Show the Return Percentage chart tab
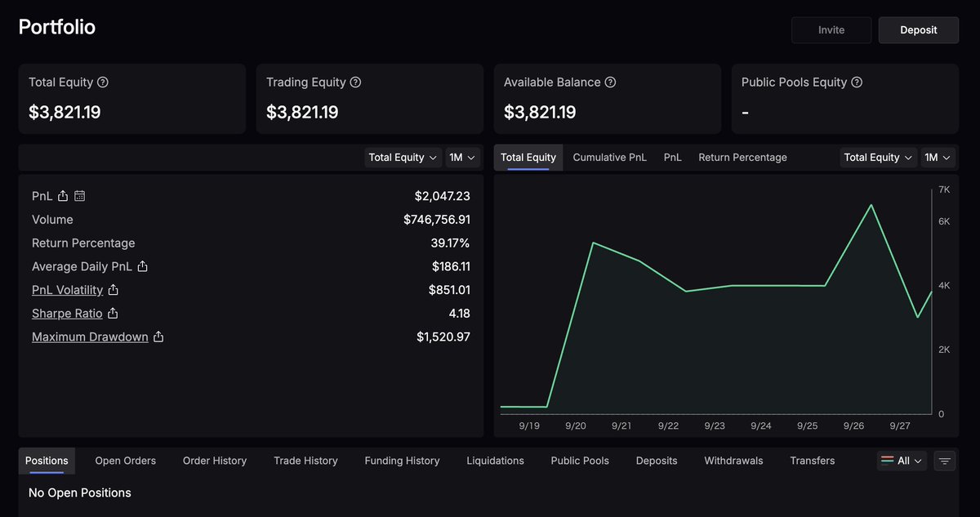 point(743,158)
